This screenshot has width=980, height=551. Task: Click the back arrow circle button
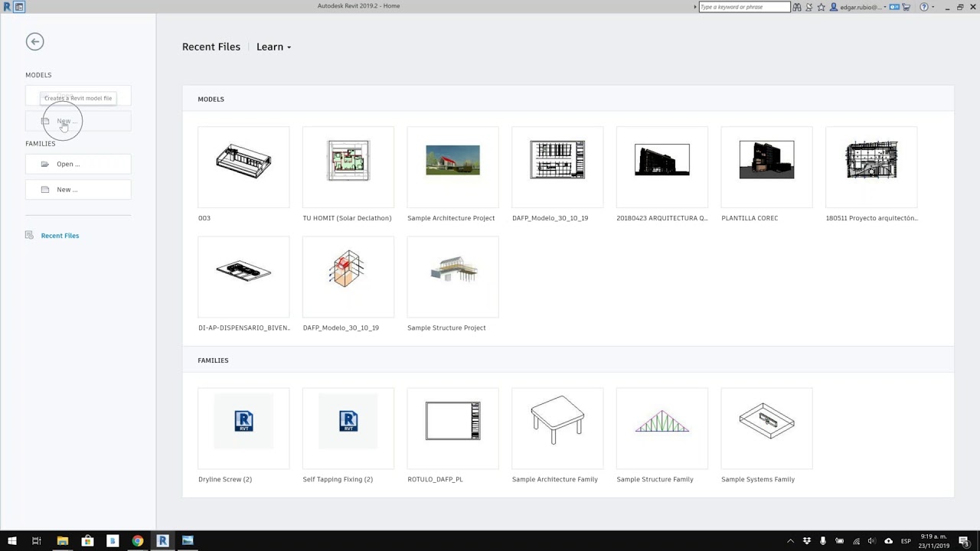coord(34,41)
